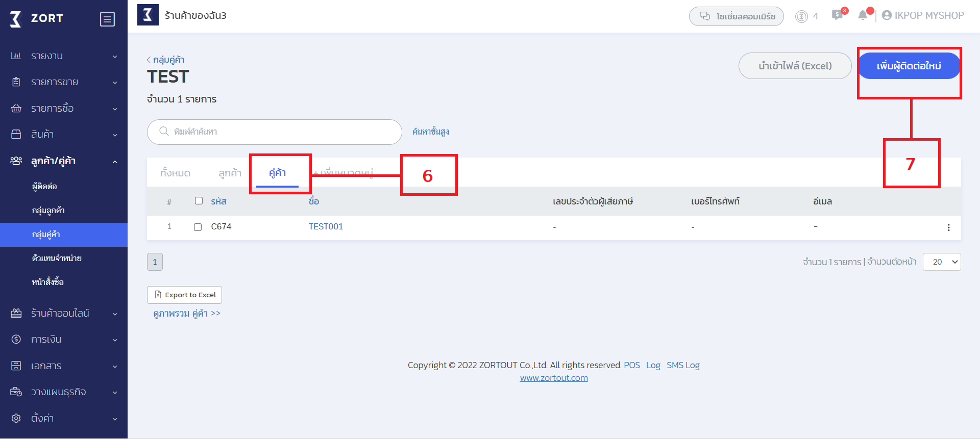Viewport: 980px width, 440px height.
Task: Open the ดูภาพรวม คู่ค้า link
Action: [187, 314]
